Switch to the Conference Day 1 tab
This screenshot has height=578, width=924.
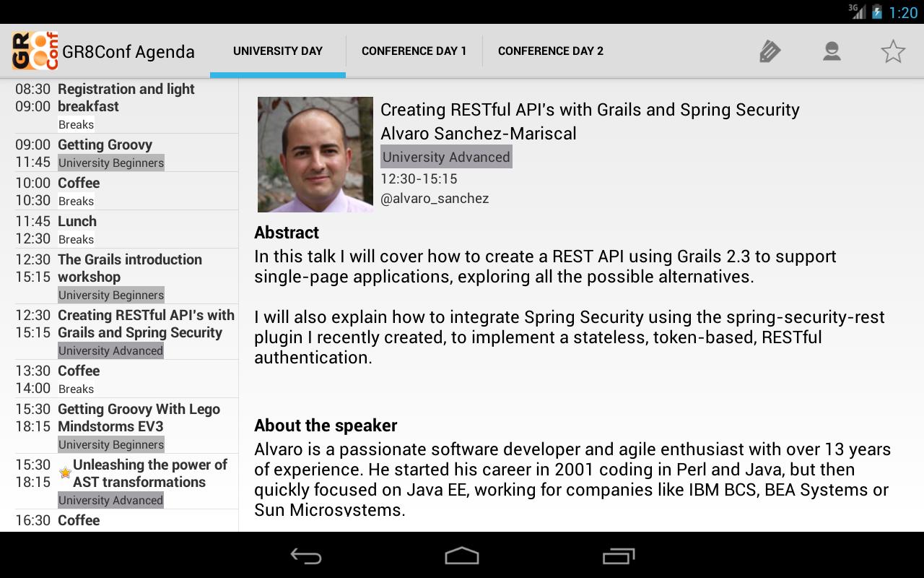click(414, 51)
